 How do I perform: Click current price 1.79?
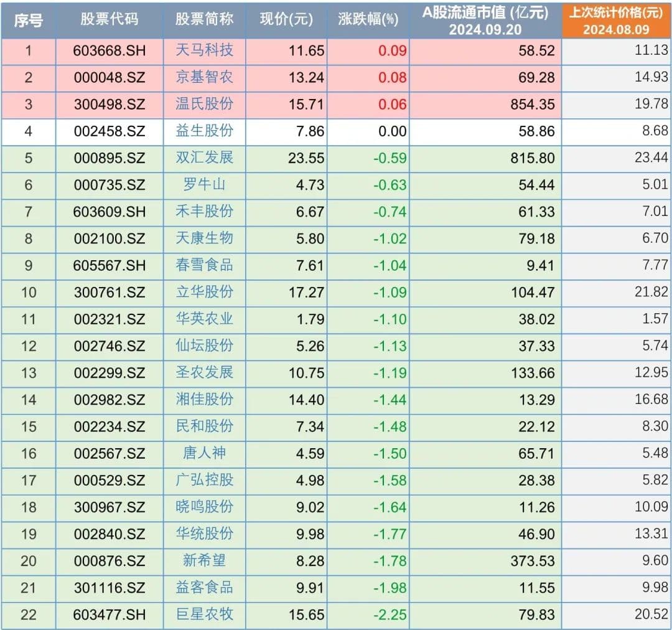click(310, 319)
